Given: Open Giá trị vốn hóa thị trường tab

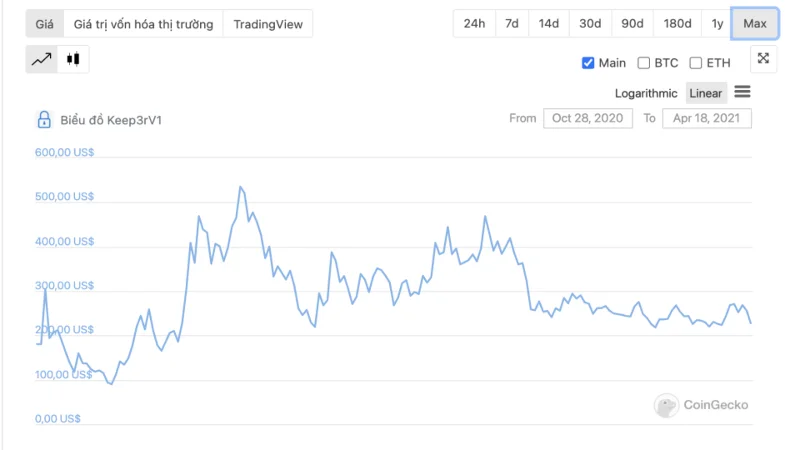Looking at the screenshot, I should pos(143,24).
